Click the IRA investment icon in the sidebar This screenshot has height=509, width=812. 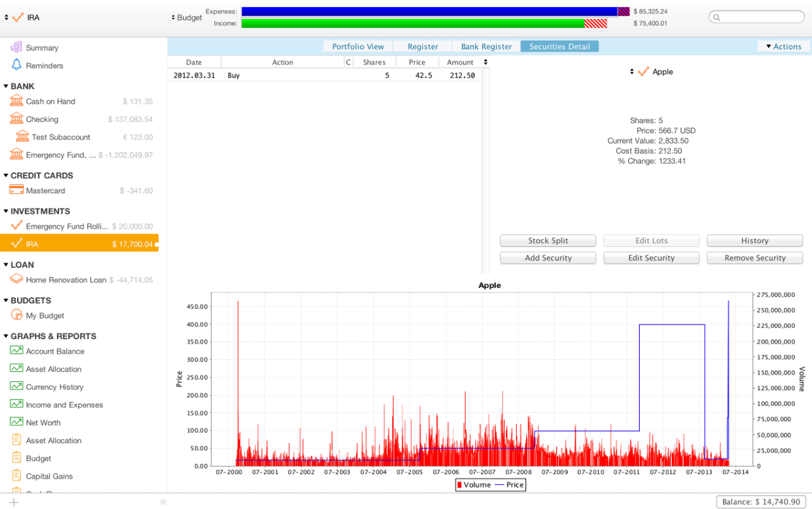[16, 243]
